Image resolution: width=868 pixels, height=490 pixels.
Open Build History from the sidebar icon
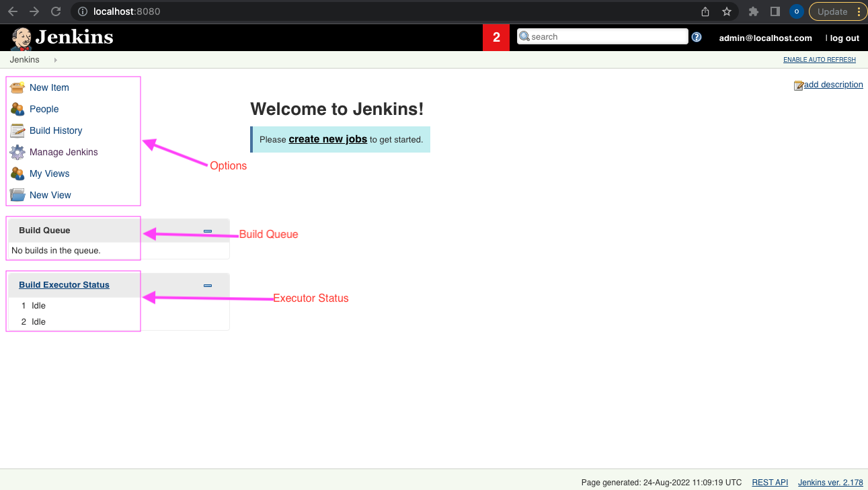17,130
